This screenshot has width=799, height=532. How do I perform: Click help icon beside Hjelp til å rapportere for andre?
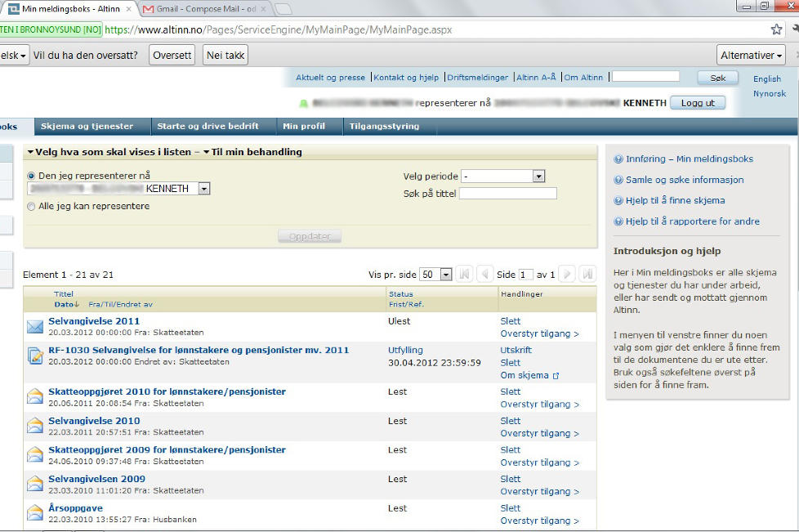[618, 221]
